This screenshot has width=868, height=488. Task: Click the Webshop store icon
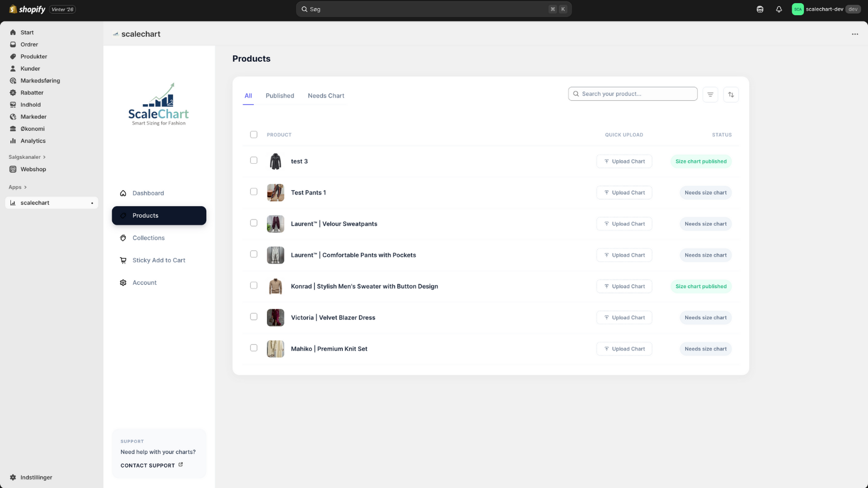[13, 169]
